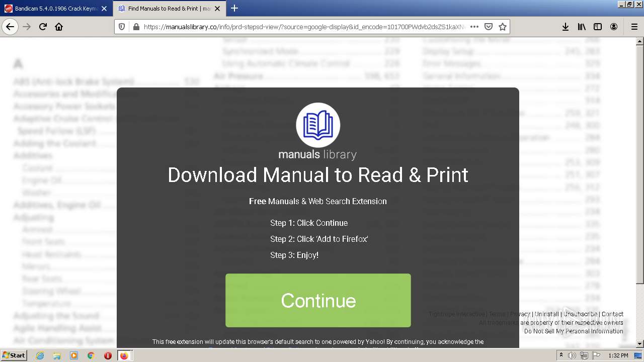Open Windows Explorer from the taskbar
Screen dimensions: 644x362
pyautogui.click(x=57, y=355)
